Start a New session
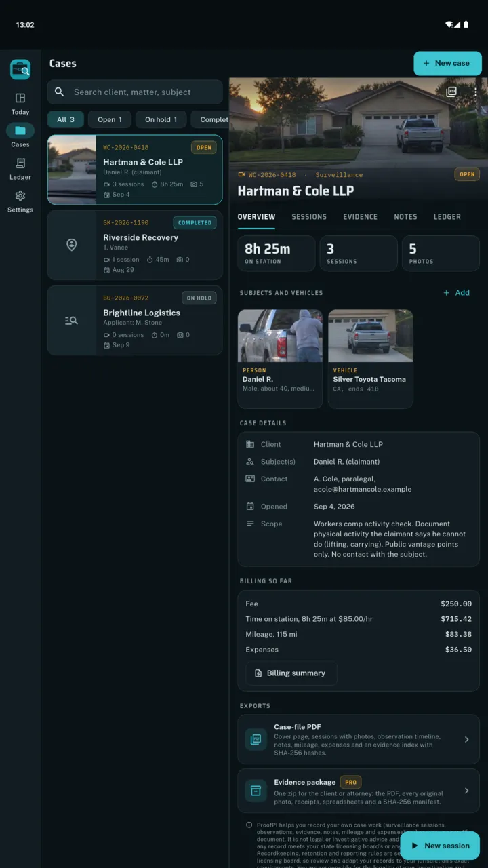Viewport: 488px width, 868px height. click(x=440, y=846)
